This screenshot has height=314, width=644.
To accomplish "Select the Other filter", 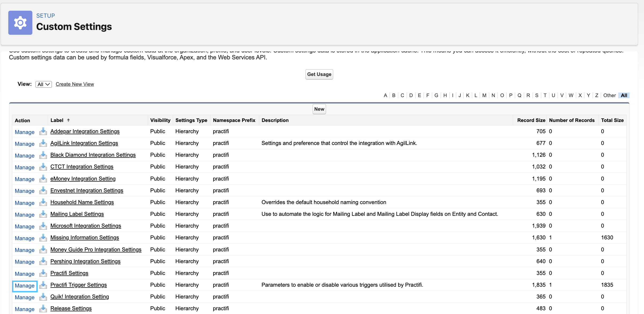I will tap(610, 95).
